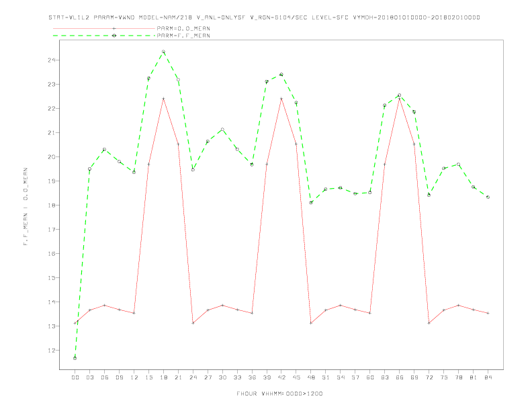
Task: Click red O.O_MEAN peak marker at hour 42
Action: pos(281,99)
